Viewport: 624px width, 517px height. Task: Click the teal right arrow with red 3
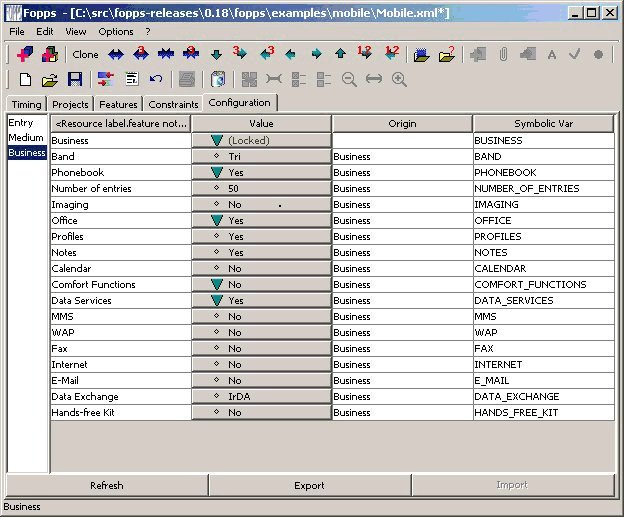click(240, 53)
